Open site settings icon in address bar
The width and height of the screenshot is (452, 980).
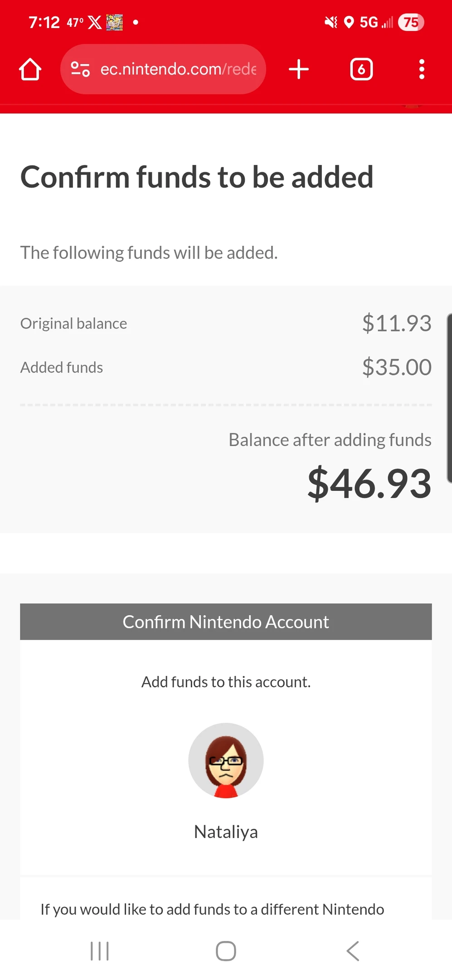80,69
